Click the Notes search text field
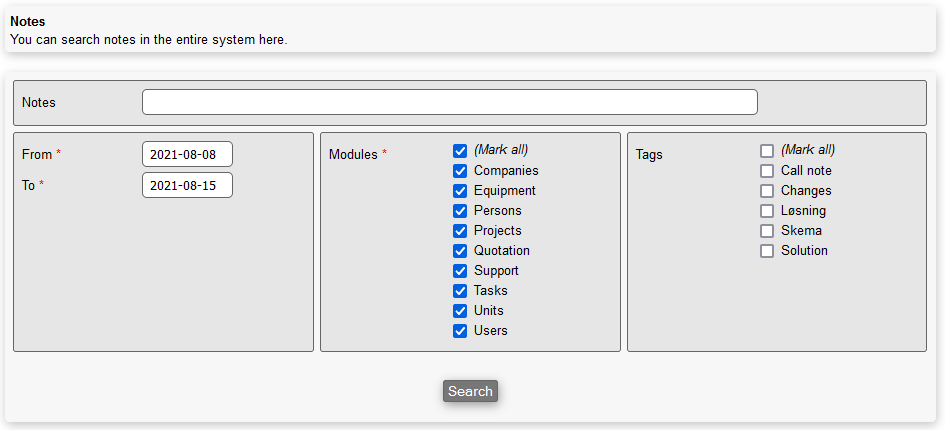Screen dimensions: 945x430 point(449,102)
